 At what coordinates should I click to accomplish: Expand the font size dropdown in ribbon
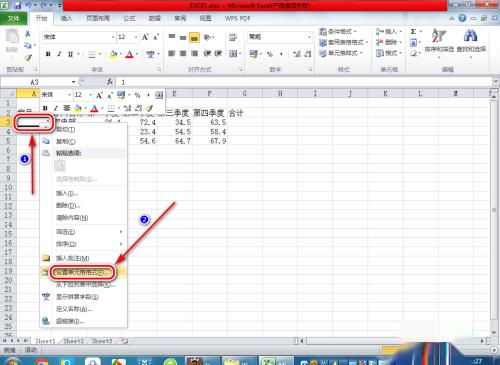(x=136, y=37)
